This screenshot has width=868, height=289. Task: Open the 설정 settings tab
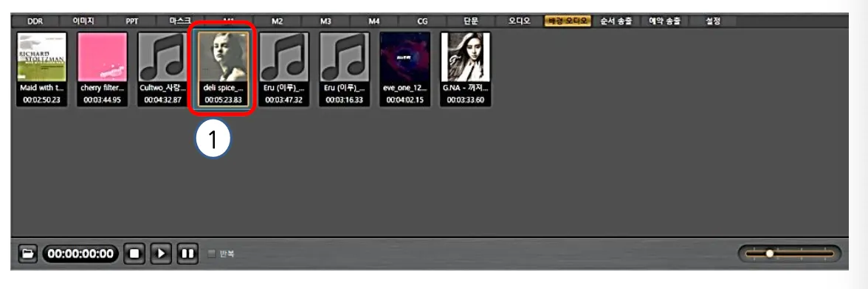pyautogui.click(x=713, y=21)
